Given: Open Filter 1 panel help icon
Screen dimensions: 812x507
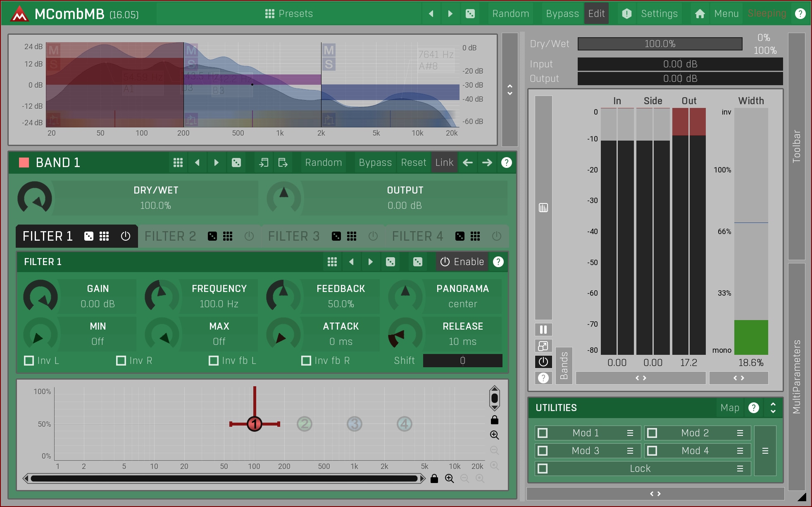Looking at the screenshot, I should pos(498,262).
